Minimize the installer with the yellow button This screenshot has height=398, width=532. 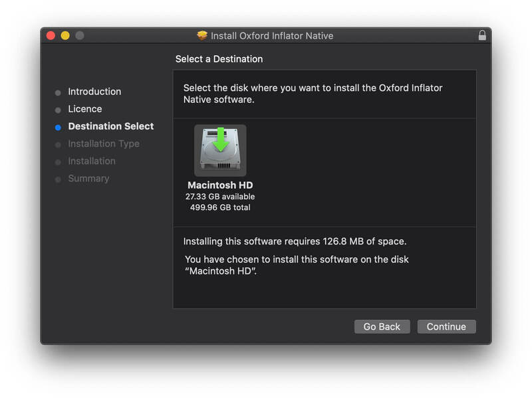(65, 36)
